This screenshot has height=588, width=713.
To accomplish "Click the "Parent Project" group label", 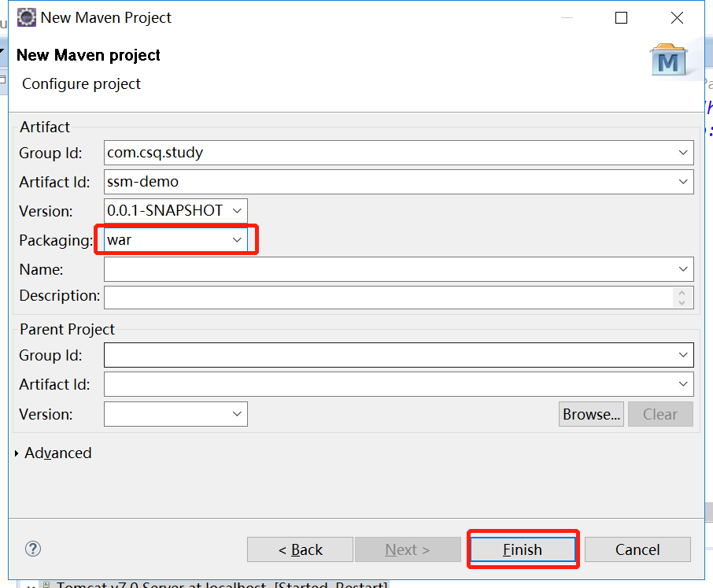I will [68, 329].
